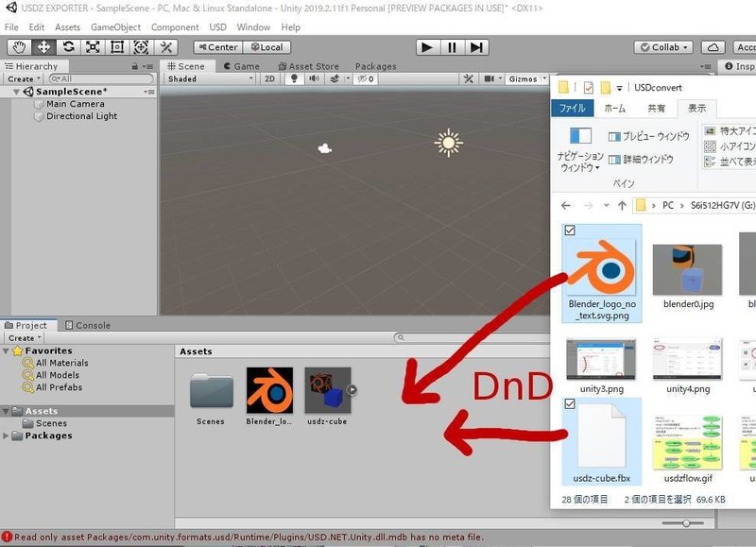Image resolution: width=756 pixels, height=547 pixels.
Task: Toggle hidden objects visibility counter
Action: 366,78
